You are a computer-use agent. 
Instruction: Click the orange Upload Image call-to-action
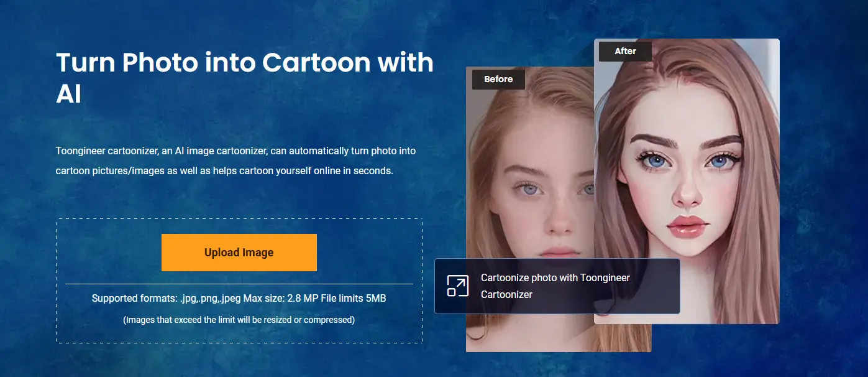[239, 252]
